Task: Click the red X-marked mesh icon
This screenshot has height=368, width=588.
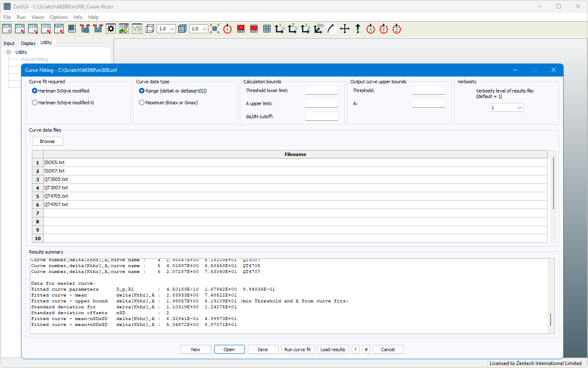Action: pyautogui.click(x=241, y=29)
